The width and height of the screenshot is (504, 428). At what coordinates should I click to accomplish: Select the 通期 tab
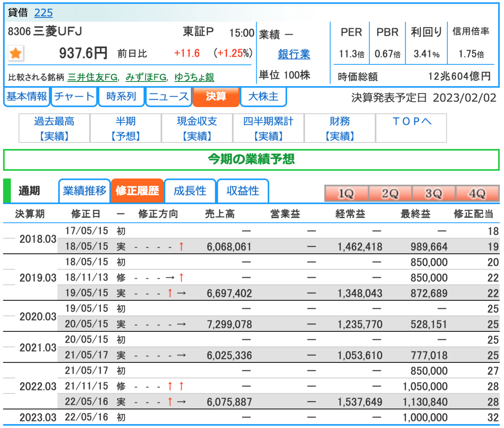coord(29,191)
